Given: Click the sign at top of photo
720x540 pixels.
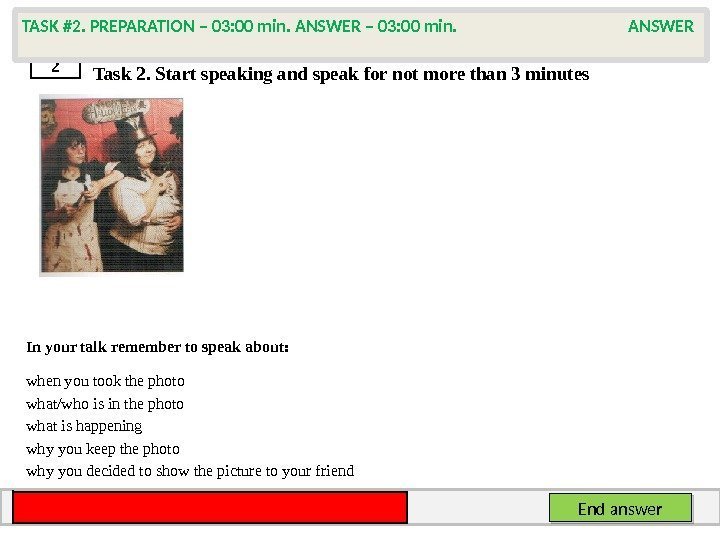Looking at the screenshot, I should [x=115, y=112].
